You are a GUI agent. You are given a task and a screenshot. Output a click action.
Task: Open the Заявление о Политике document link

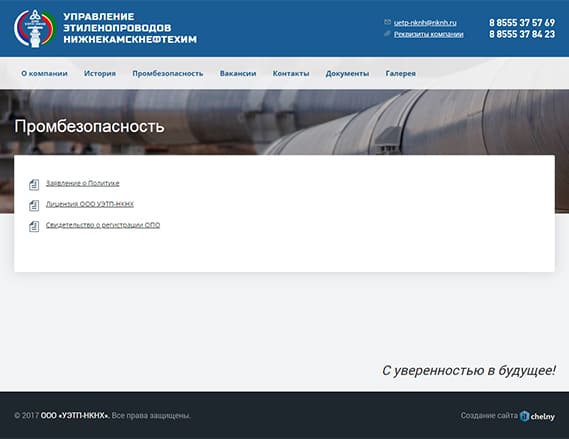pyautogui.click(x=82, y=183)
